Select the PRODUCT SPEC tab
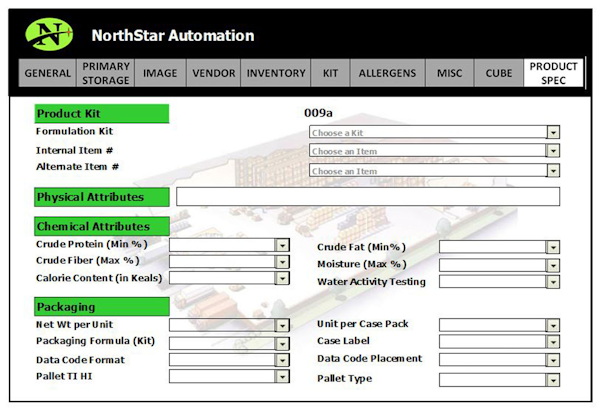Image resolution: width=600 pixels, height=409 pixels. coord(553,74)
